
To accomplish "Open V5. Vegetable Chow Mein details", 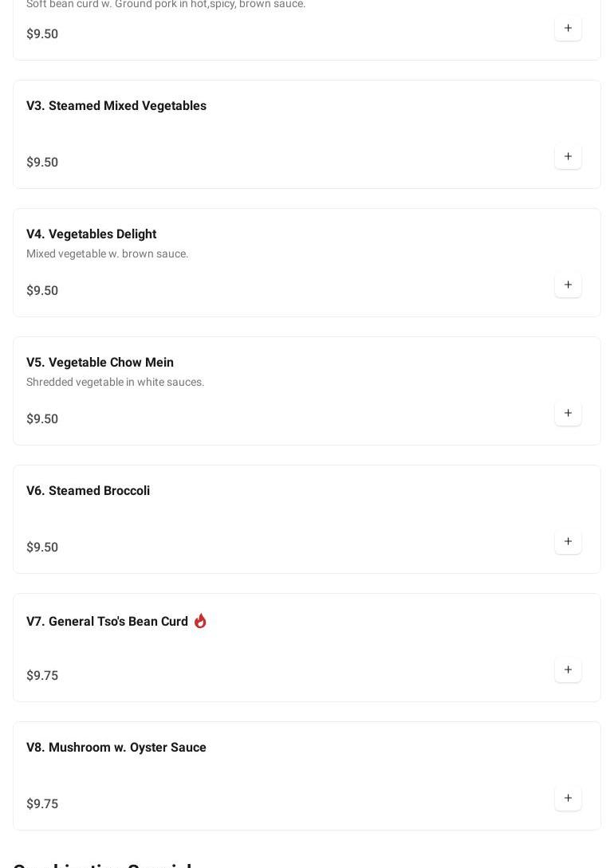I will point(100,363).
